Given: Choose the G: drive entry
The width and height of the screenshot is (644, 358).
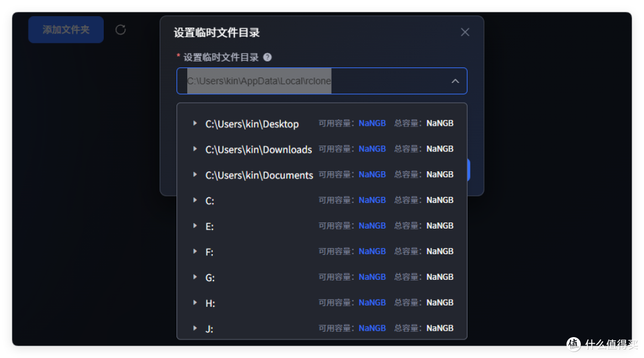Looking at the screenshot, I should click(x=210, y=278).
